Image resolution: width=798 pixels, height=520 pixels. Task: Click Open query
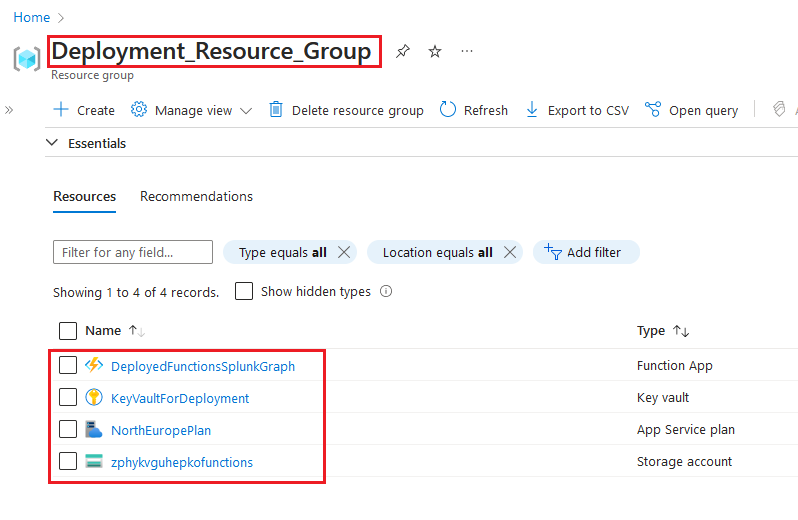[692, 110]
